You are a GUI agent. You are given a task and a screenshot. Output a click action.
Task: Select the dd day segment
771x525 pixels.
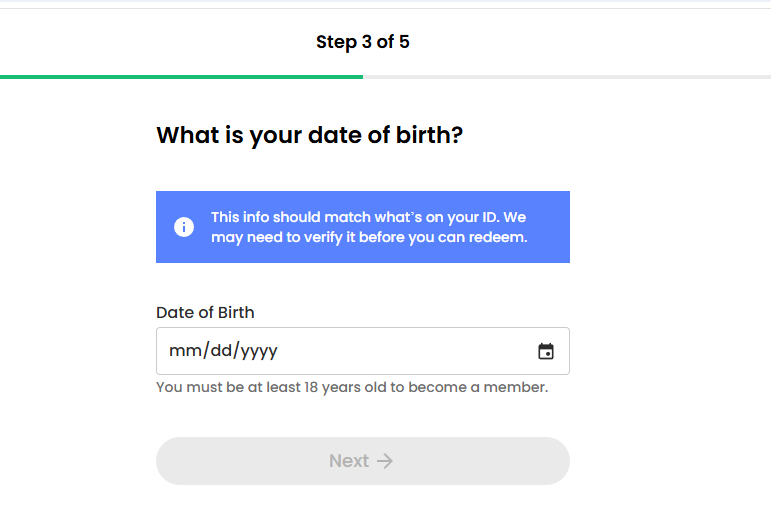pos(220,351)
